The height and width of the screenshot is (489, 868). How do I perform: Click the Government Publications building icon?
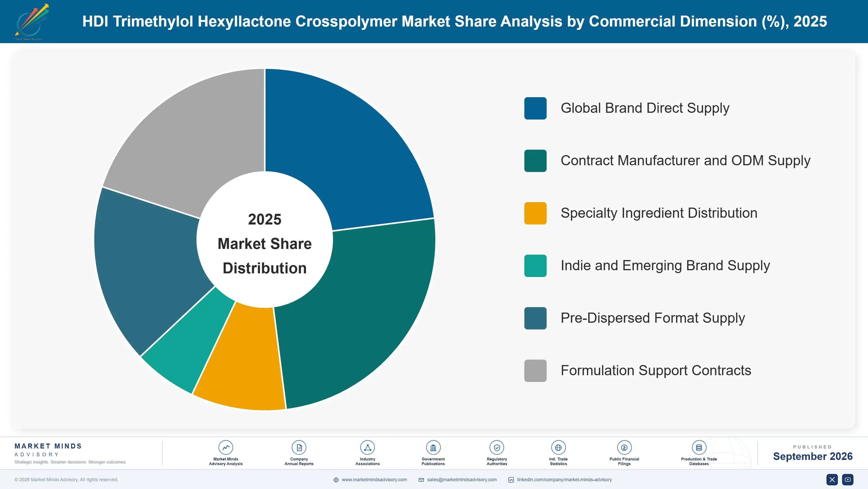point(433,447)
